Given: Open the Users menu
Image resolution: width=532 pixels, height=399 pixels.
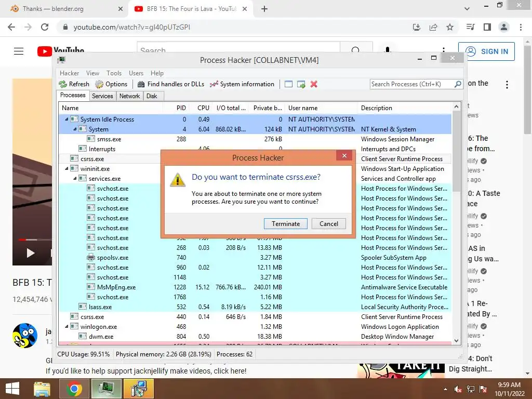Looking at the screenshot, I should click(136, 73).
